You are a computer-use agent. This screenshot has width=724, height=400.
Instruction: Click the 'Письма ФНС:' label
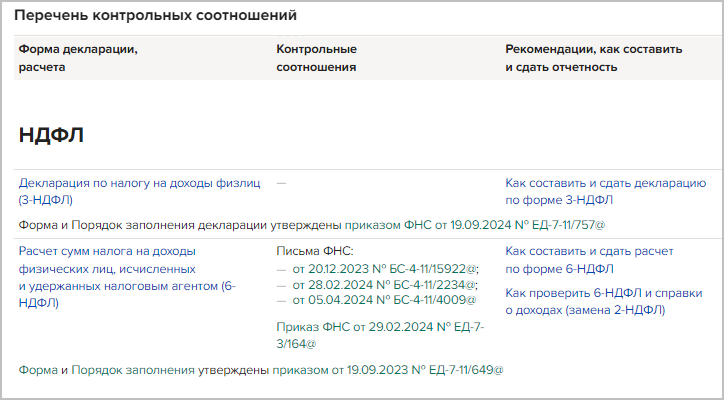click(314, 251)
